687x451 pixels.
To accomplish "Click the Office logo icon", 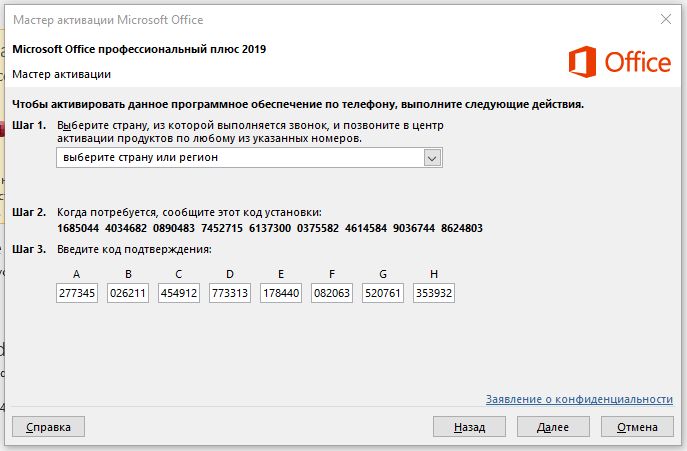I will pyautogui.click(x=584, y=62).
